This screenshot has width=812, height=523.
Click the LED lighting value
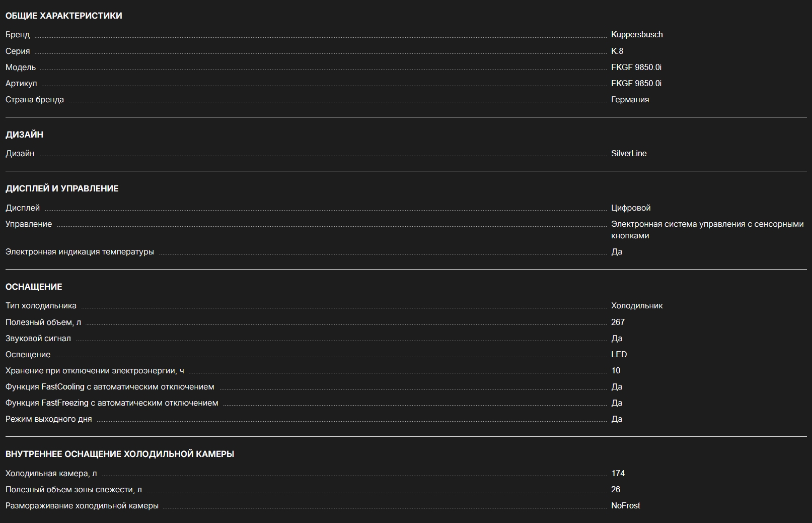pos(619,354)
